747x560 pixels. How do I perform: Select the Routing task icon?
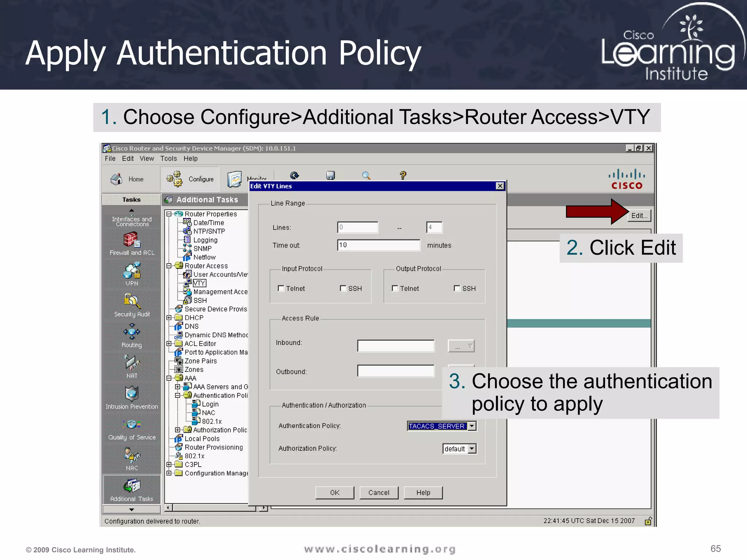[132, 332]
